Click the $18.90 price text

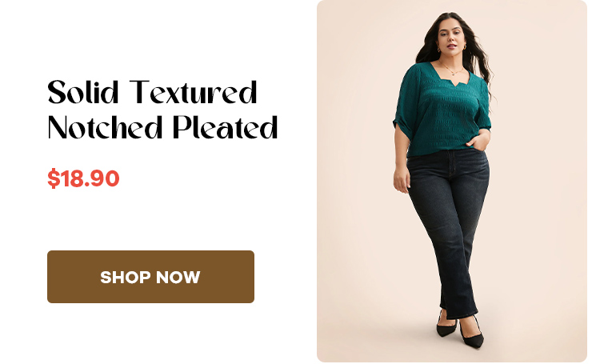[83, 178]
